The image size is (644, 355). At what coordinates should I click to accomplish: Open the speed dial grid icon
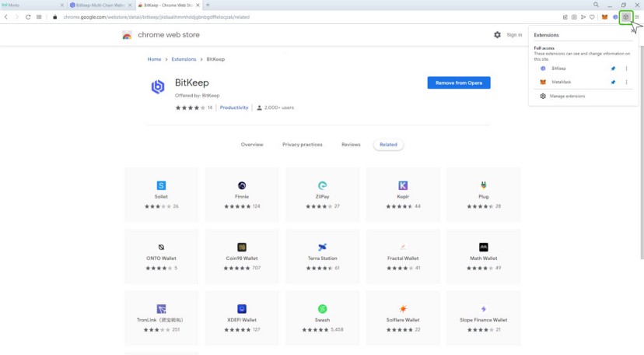pos(39,17)
